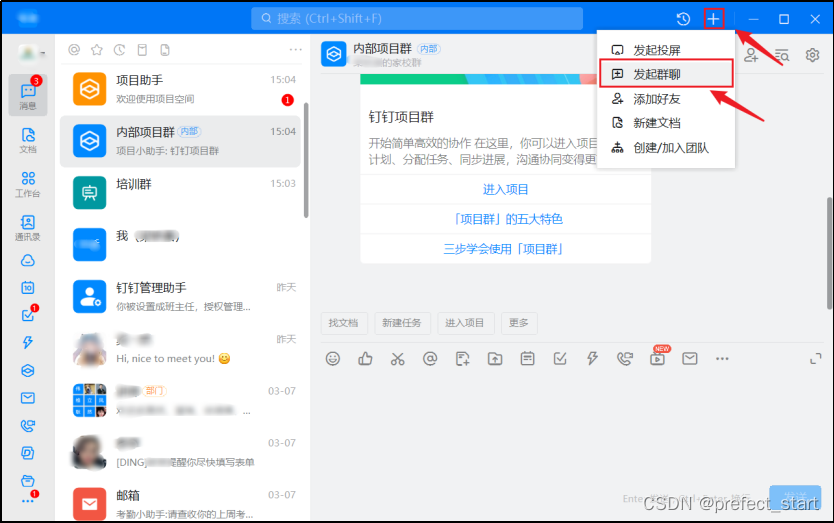Open 邮箱 conversation
The image size is (834, 523).
click(180, 503)
